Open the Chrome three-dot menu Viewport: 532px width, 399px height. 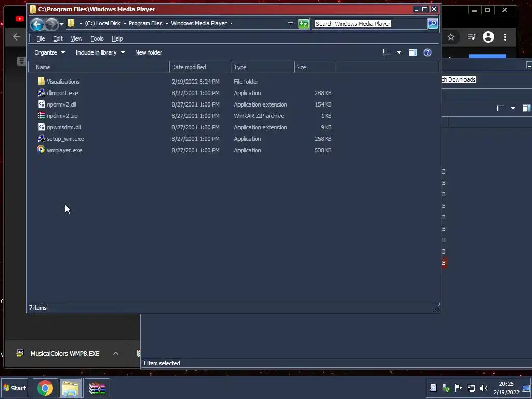(x=505, y=37)
